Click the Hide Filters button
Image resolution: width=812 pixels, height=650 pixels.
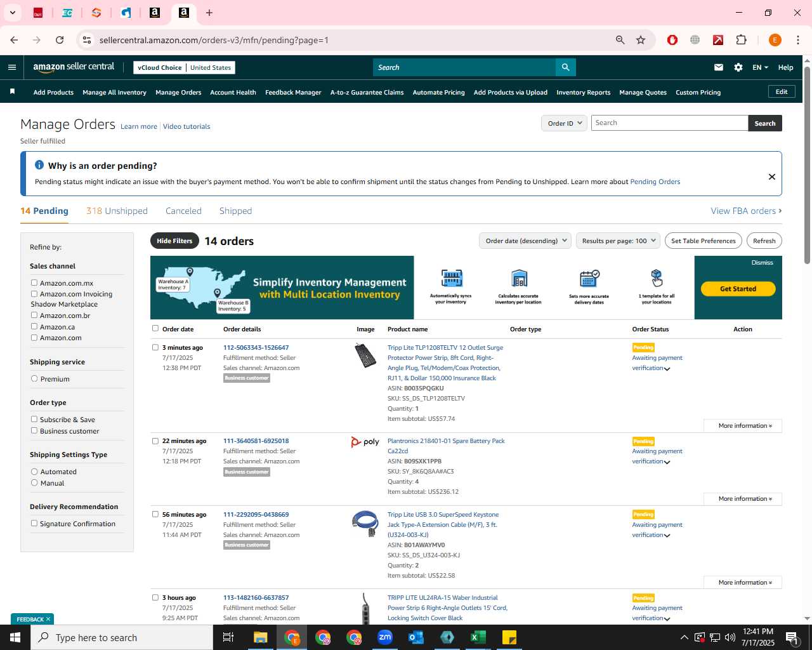(174, 241)
